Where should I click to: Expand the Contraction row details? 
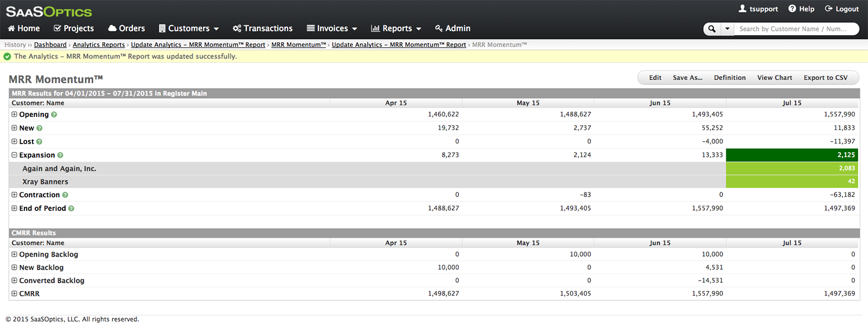(14, 194)
